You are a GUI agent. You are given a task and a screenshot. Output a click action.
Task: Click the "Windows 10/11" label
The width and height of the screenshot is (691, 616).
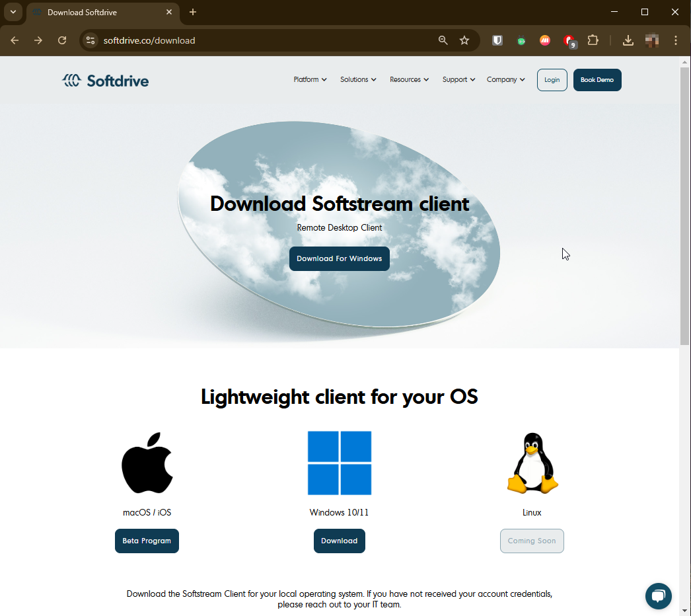(339, 512)
